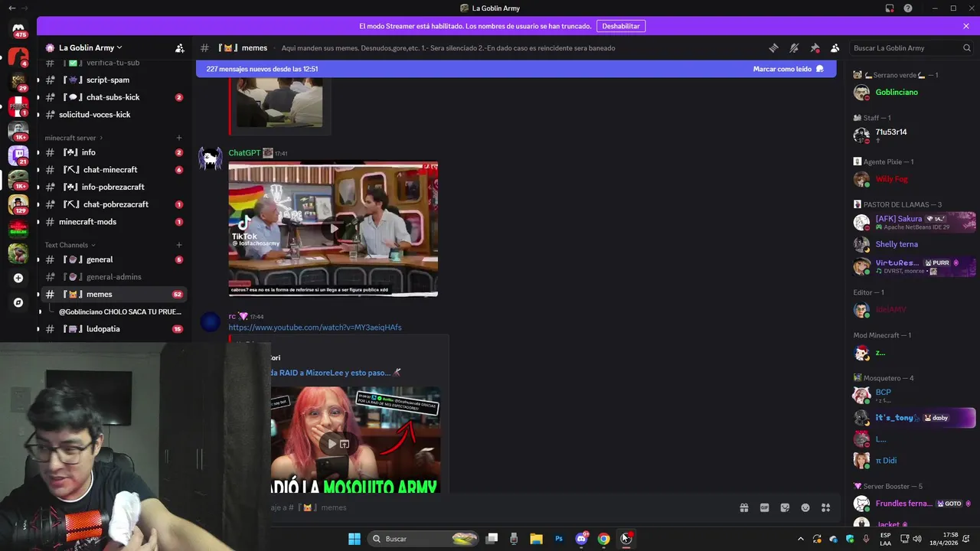Play the MOSQUITO ARMY YouTube video
The image size is (980, 551).
point(332,443)
